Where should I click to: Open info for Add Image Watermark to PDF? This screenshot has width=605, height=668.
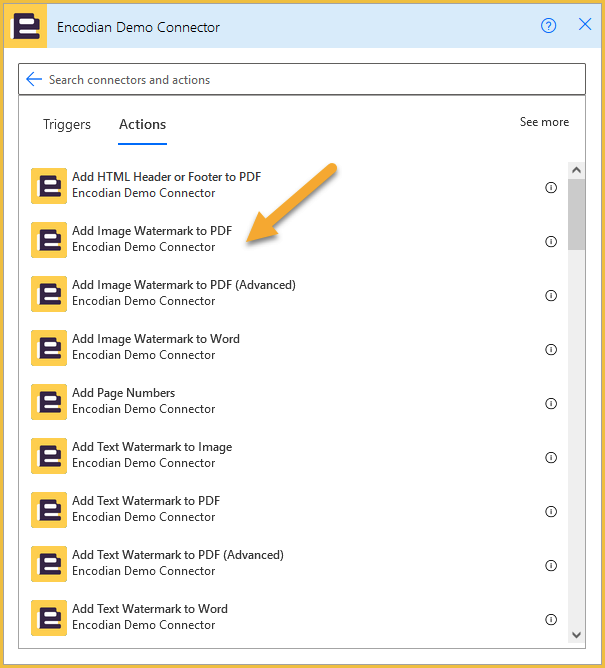pos(551,242)
